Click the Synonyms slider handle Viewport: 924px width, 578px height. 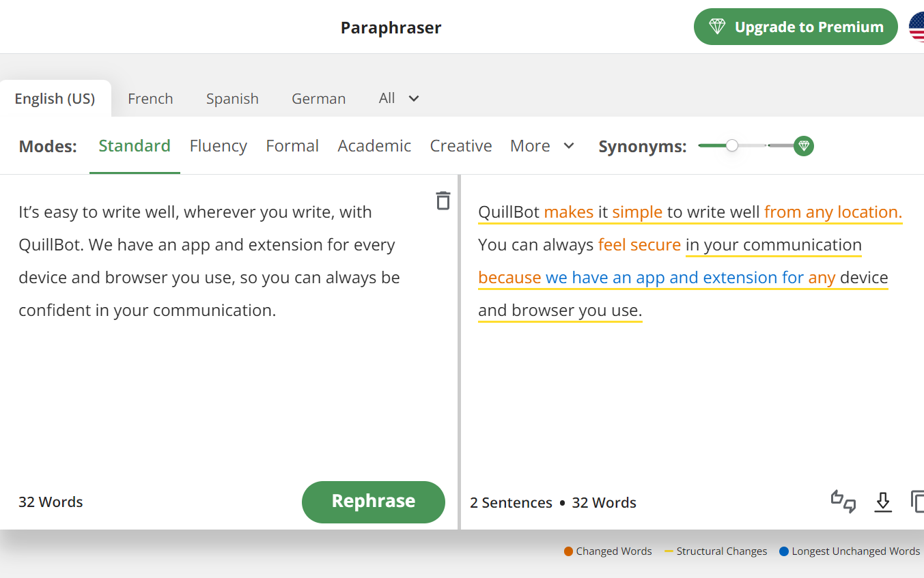[732, 145]
